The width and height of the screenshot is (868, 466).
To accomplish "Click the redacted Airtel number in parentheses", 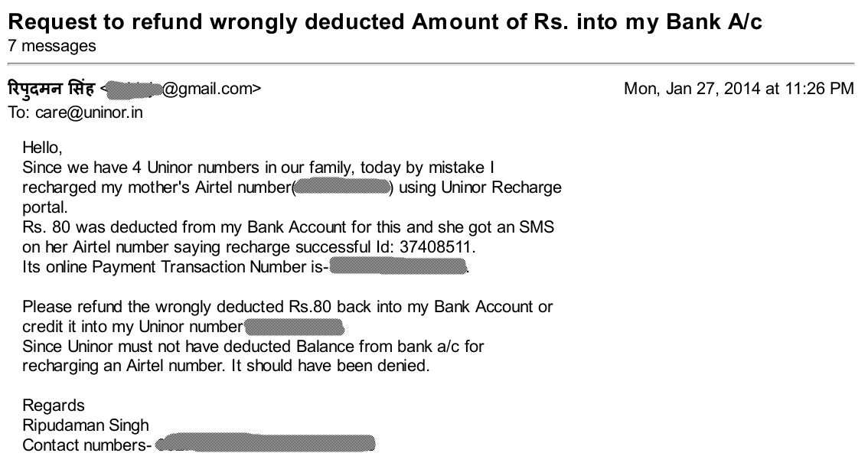I will (x=343, y=187).
